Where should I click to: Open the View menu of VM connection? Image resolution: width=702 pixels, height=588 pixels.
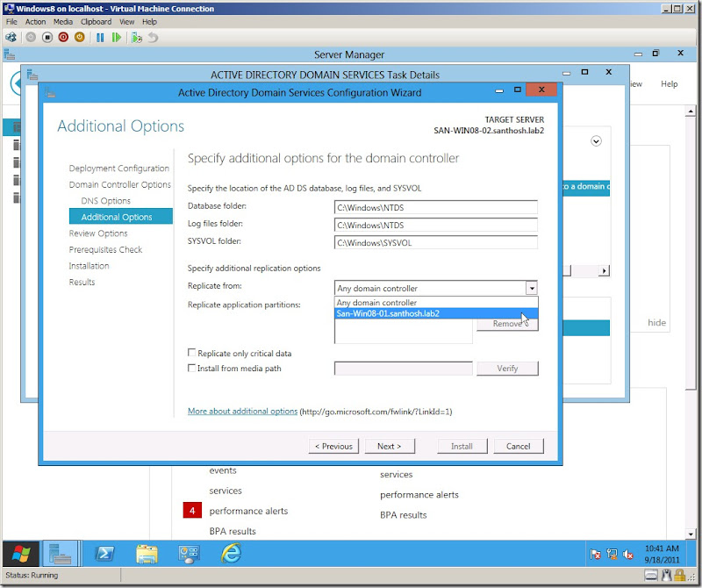tap(126, 21)
